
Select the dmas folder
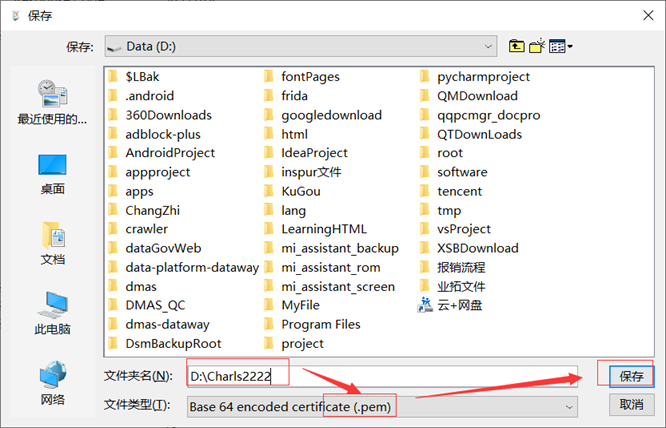point(133,287)
